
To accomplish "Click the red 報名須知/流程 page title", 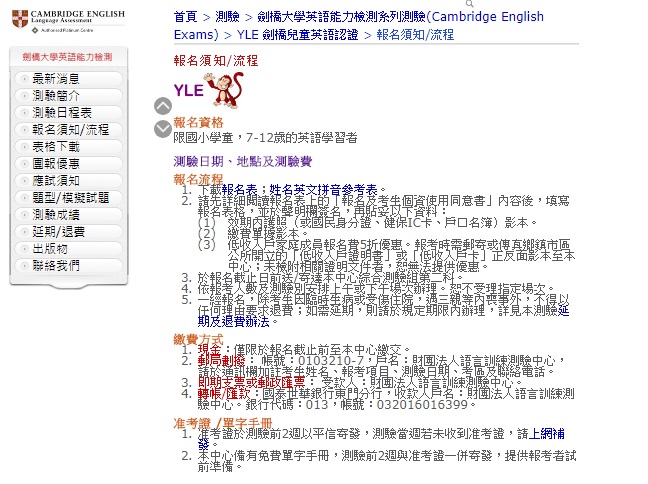I will click(x=216, y=61).
